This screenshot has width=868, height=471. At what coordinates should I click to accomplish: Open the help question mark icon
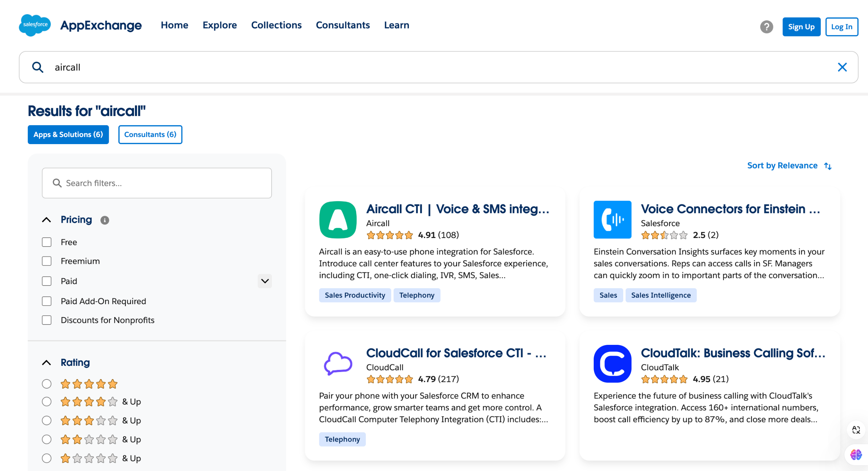766,27
